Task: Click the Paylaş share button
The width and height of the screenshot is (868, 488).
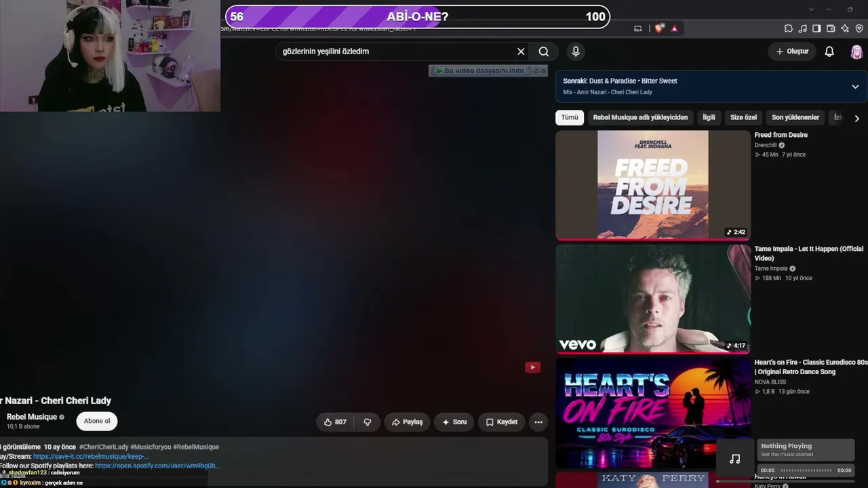Action: (407, 422)
